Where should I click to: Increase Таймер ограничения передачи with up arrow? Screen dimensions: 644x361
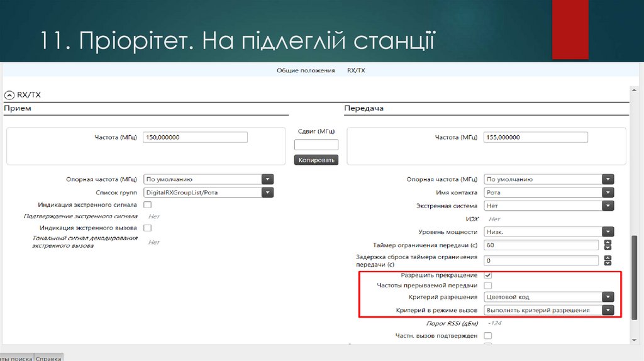(608, 242)
